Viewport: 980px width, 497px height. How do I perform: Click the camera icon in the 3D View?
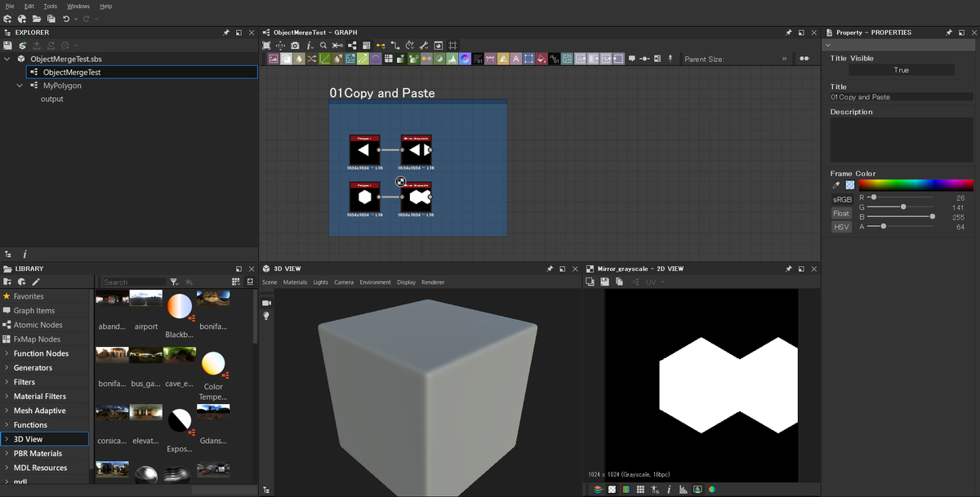click(x=266, y=303)
